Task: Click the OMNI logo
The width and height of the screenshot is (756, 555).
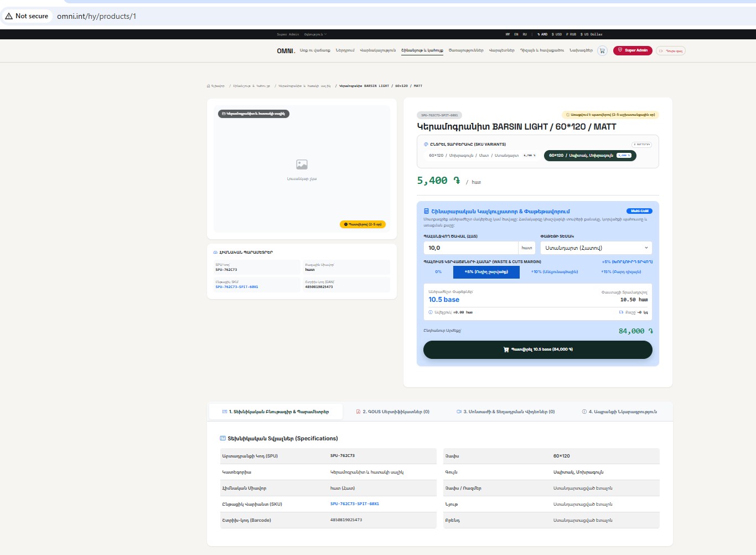Action: [286, 51]
